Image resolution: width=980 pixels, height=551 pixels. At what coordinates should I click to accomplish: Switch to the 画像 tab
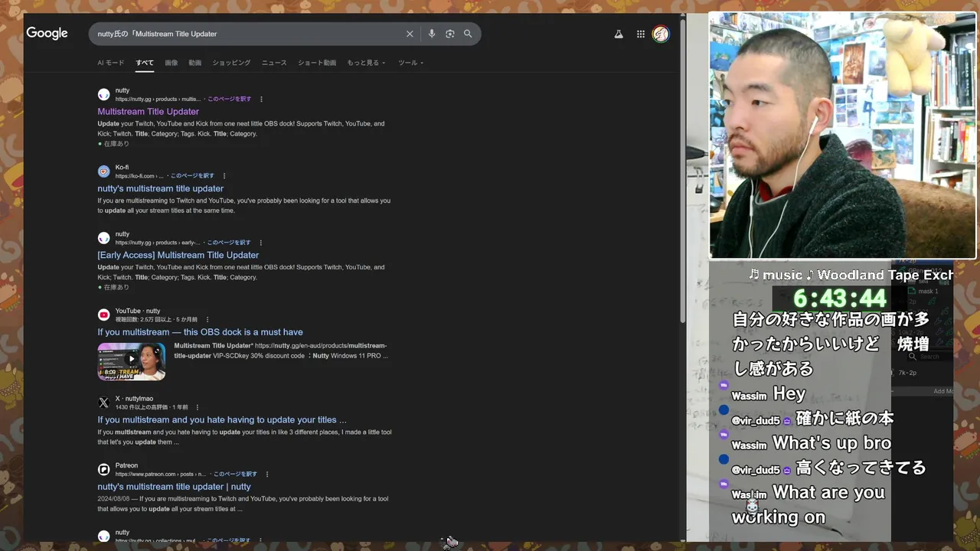(171, 63)
